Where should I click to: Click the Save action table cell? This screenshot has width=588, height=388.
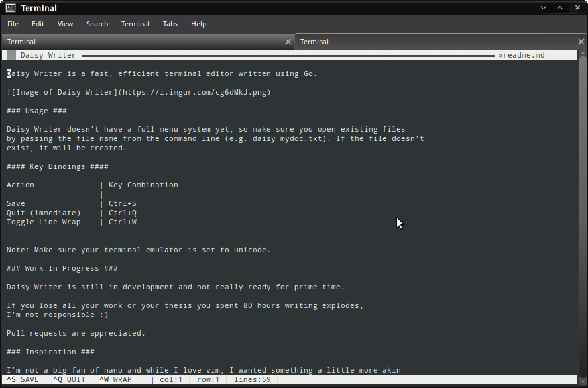point(16,203)
